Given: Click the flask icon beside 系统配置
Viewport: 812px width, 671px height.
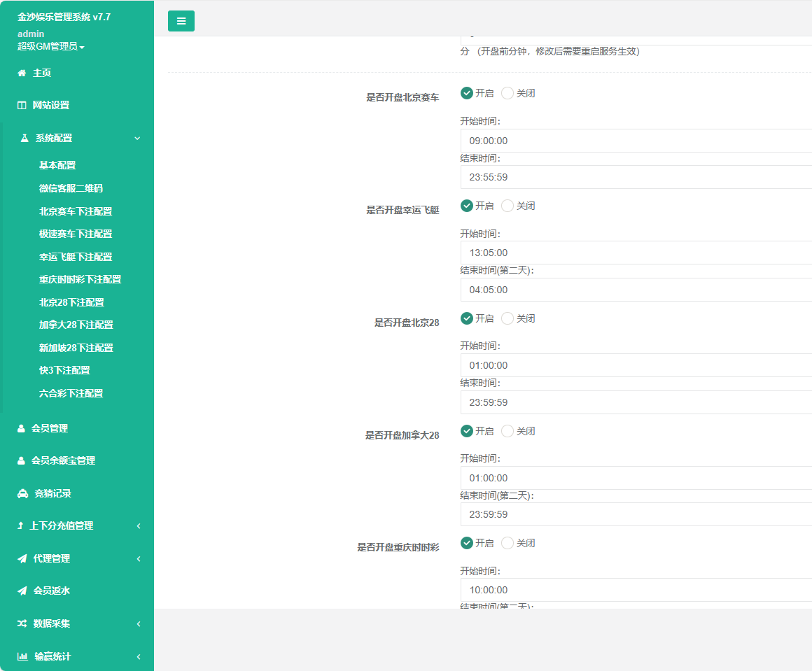Looking at the screenshot, I should pyautogui.click(x=24, y=139).
